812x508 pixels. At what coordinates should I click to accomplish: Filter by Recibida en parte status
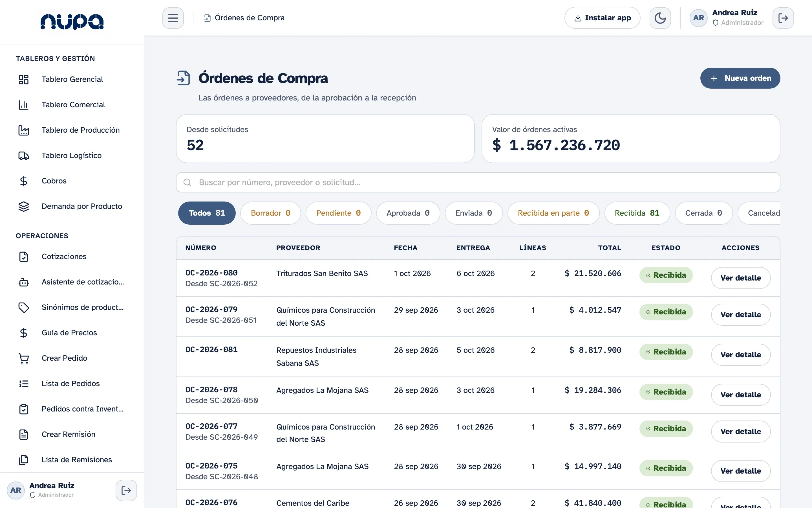(553, 213)
